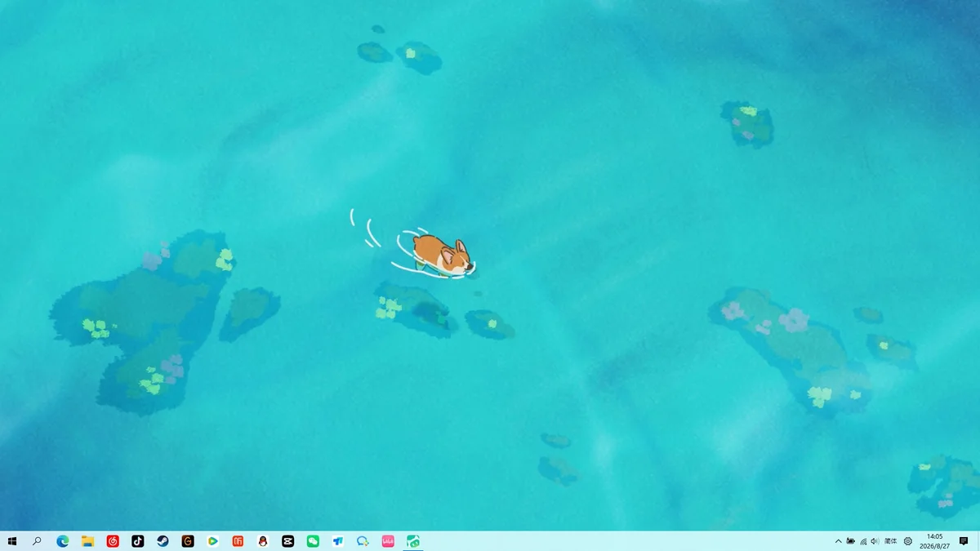Viewport: 980px width, 551px height.
Task: Click battery status tray icon
Action: point(851,541)
